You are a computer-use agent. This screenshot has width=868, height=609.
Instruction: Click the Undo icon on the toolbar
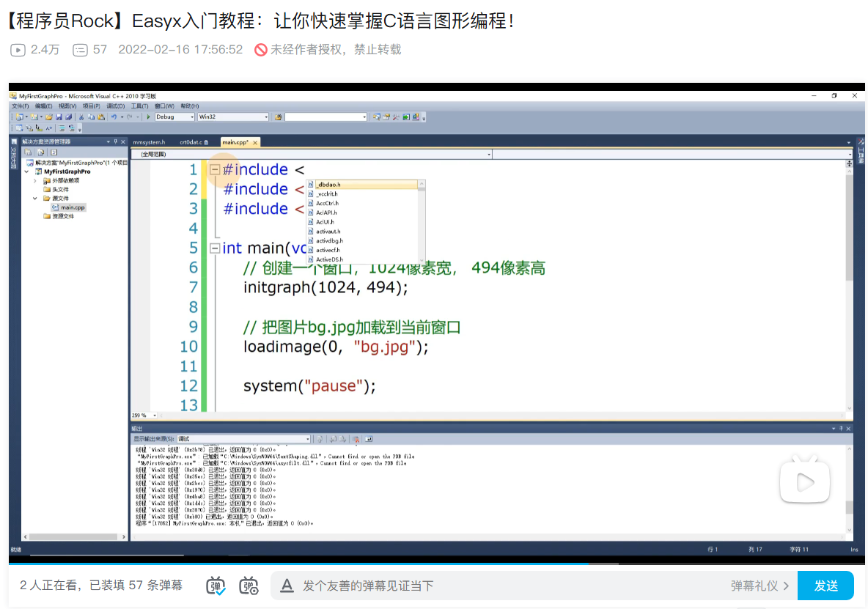click(114, 117)
